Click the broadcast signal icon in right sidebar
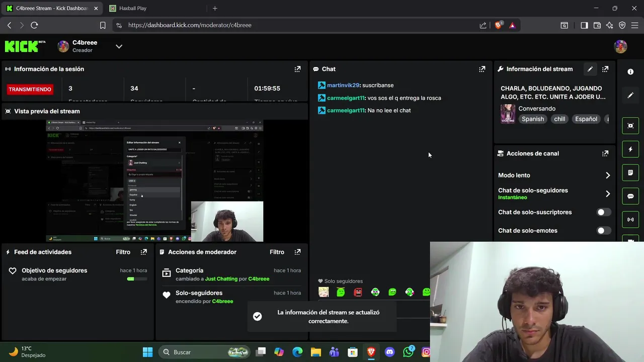The width and height of the screenshot is (644, 362). click(630, 220)
